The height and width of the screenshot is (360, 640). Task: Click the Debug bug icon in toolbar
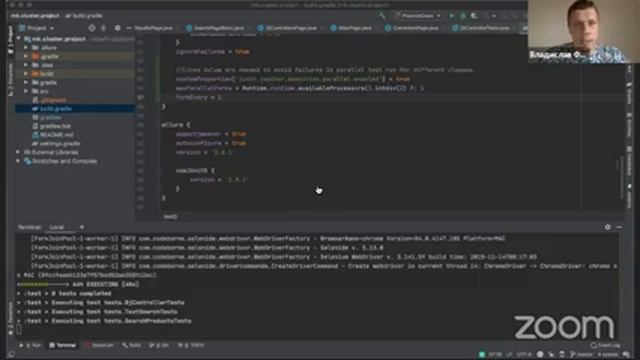coord(463,16)
